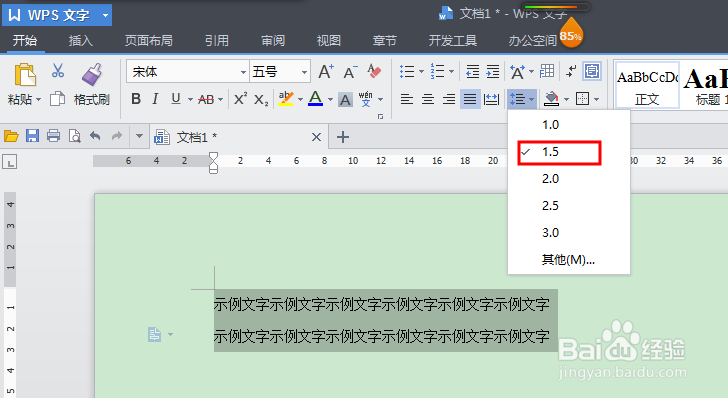Toggle show paragraph marks icon
Image resolution: width=728 pixels, height=398 pixels.
[571, 72]
